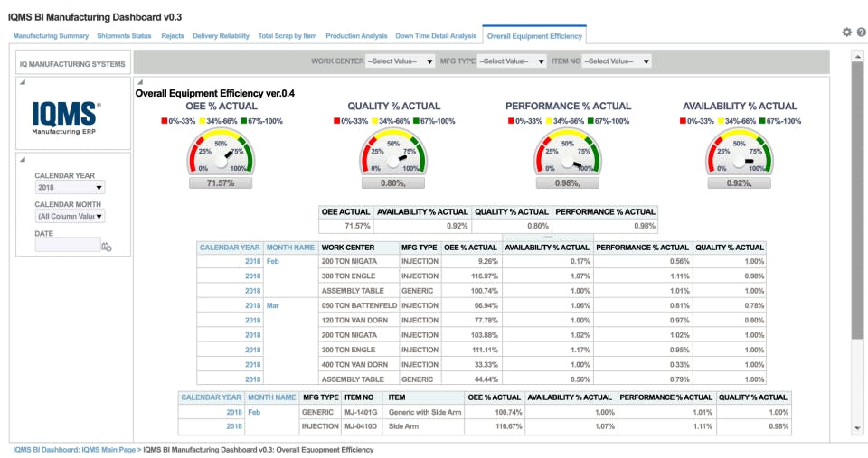
Task: Click the OEE % ACTUAL gauge
Action: (x=221, y=151)
